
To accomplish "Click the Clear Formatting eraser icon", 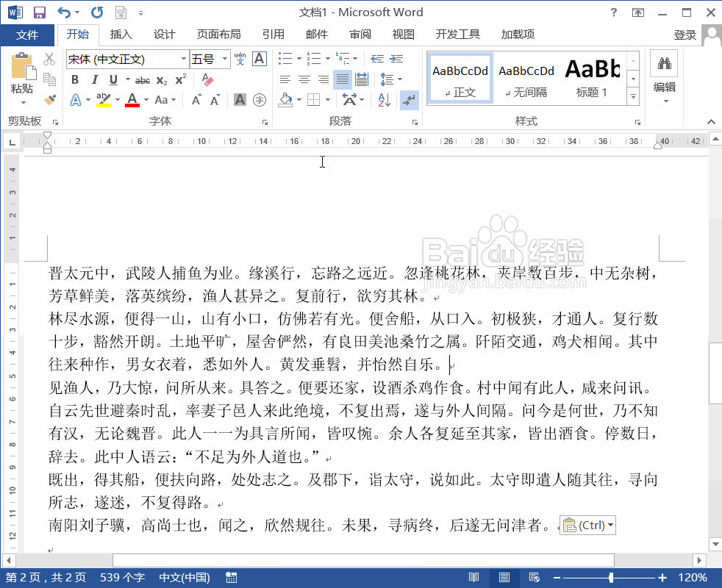I will [x=207, y=79].
